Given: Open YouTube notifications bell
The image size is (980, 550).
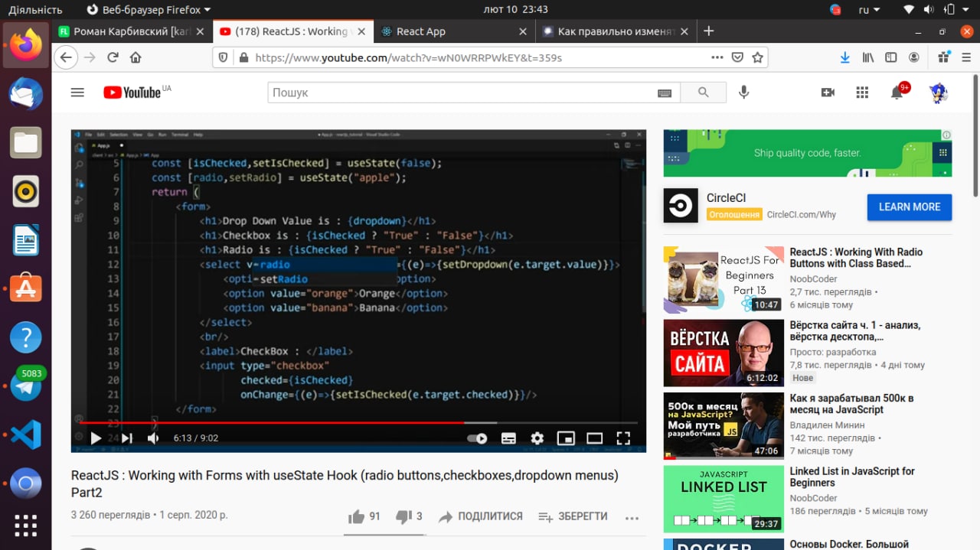Looking at the screenshot, I should tap(897, 93).
